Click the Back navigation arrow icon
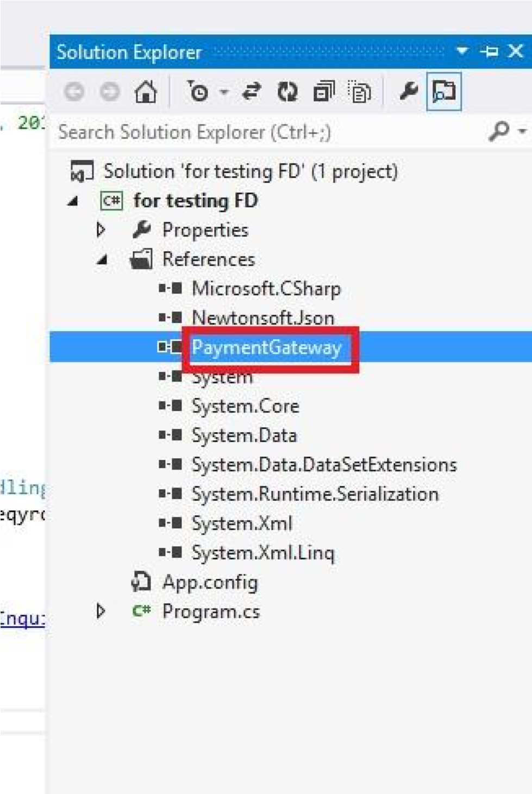Viewport: 532px width, 794px height. pyautogui.click(x=74, y=92)
